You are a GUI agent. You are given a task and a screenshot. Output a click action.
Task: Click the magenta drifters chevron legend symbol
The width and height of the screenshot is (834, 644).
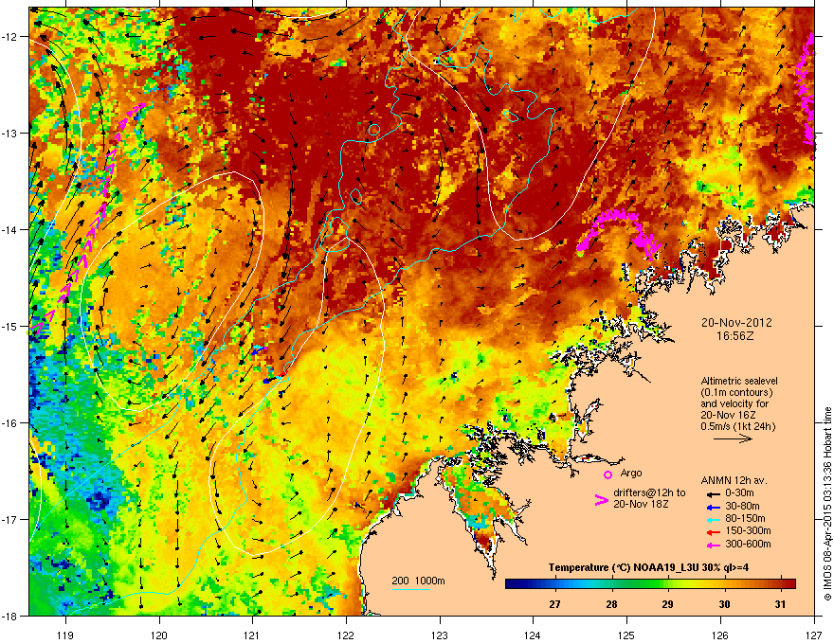pyautogui.click(x=601, y=500)
